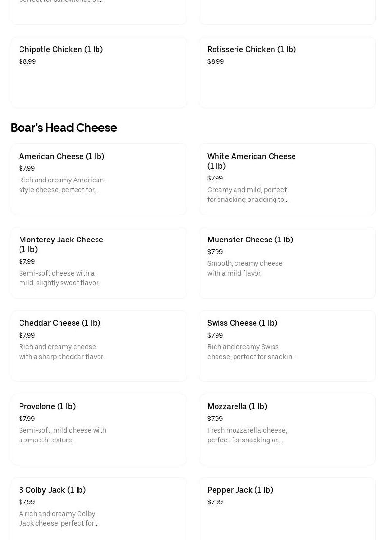Click the $7.99 price on Mozzarella card
392x540 pixels.
tap(215, 419)
